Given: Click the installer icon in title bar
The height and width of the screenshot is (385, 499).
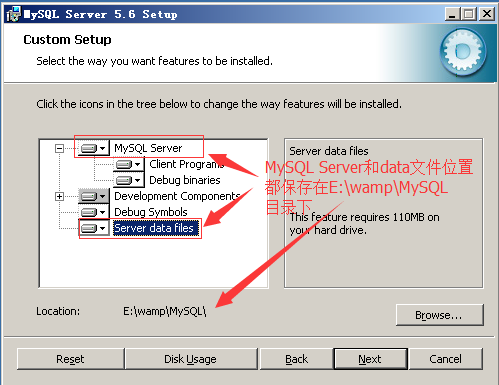Looking at the screenshot, I should [13, 14].
